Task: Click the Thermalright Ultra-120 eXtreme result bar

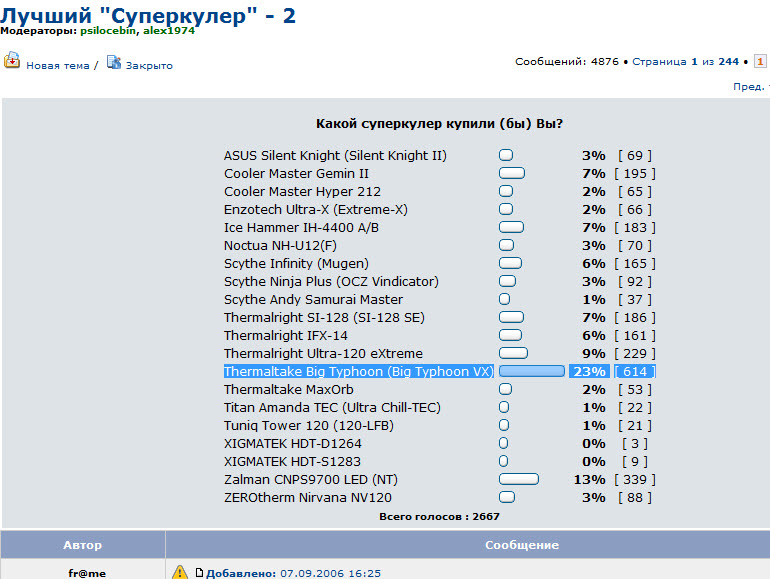Action: pos(513,353)
